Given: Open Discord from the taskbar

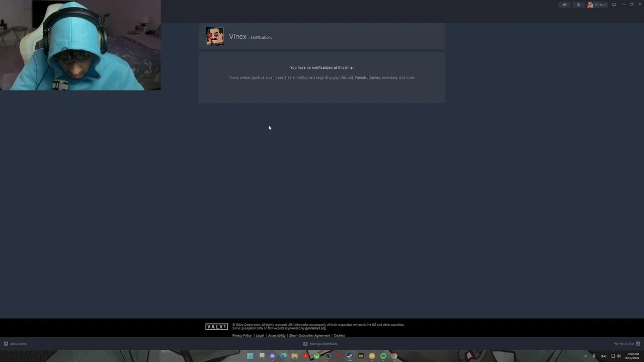Looking at the screenshot, I should click(273, 356).
